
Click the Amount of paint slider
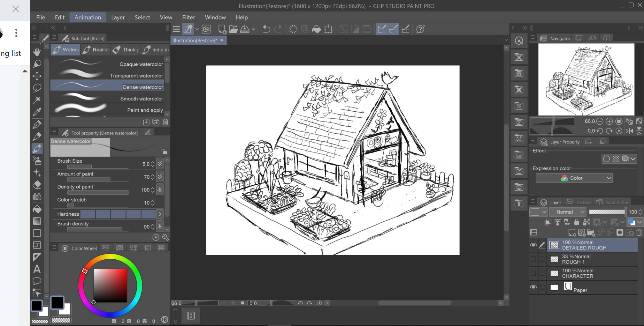[x=98, y=180]
